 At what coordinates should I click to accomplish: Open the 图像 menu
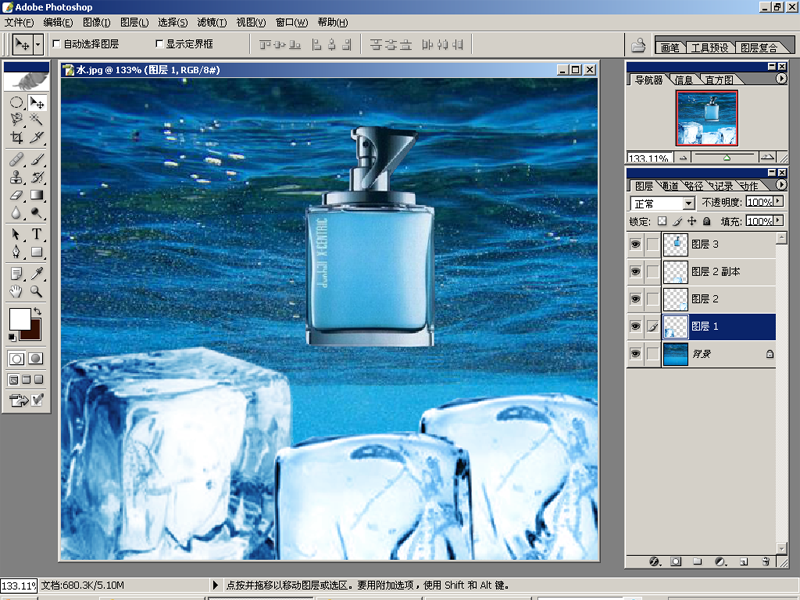[x=96, y=22]
